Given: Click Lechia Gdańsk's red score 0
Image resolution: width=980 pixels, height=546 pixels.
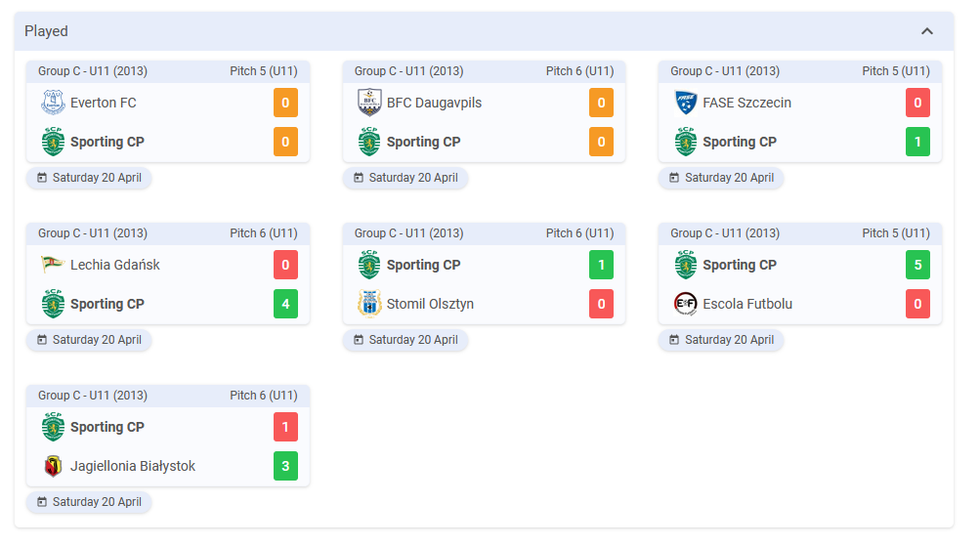Looking at the screenshot, I should 285,265.
